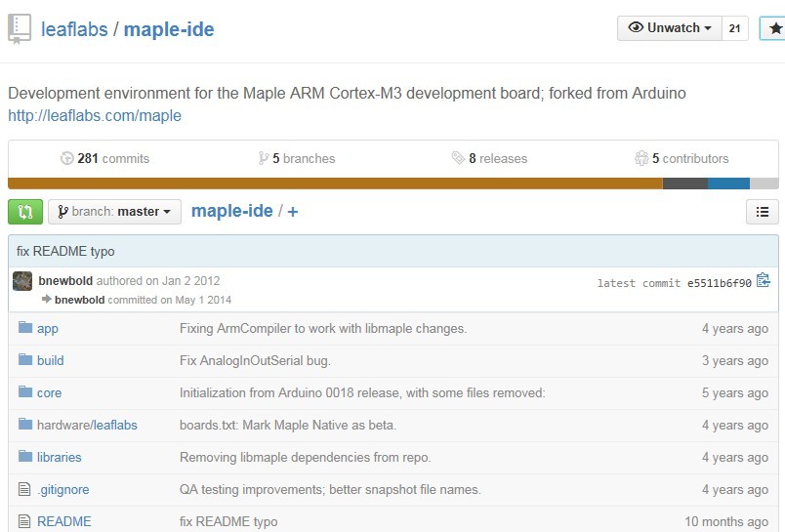Open commit 'Fix AnalogInOutSerial bug.'

point(255,361)
